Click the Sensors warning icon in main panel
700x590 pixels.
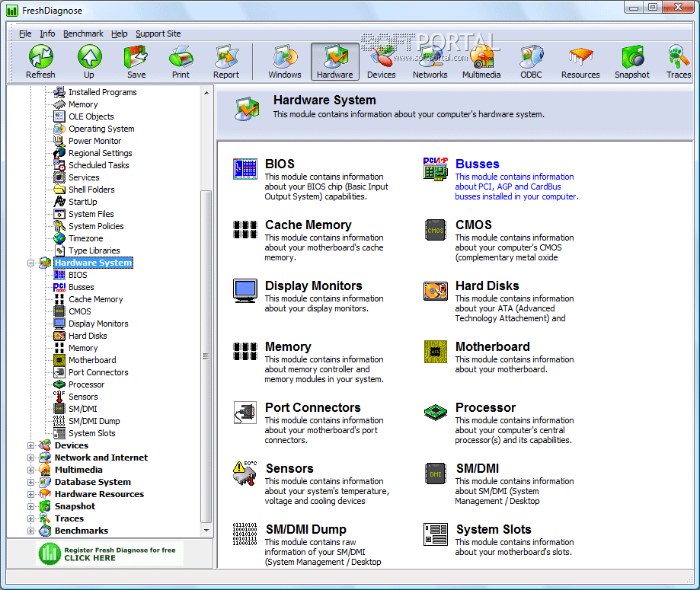[x=245, y=473]
